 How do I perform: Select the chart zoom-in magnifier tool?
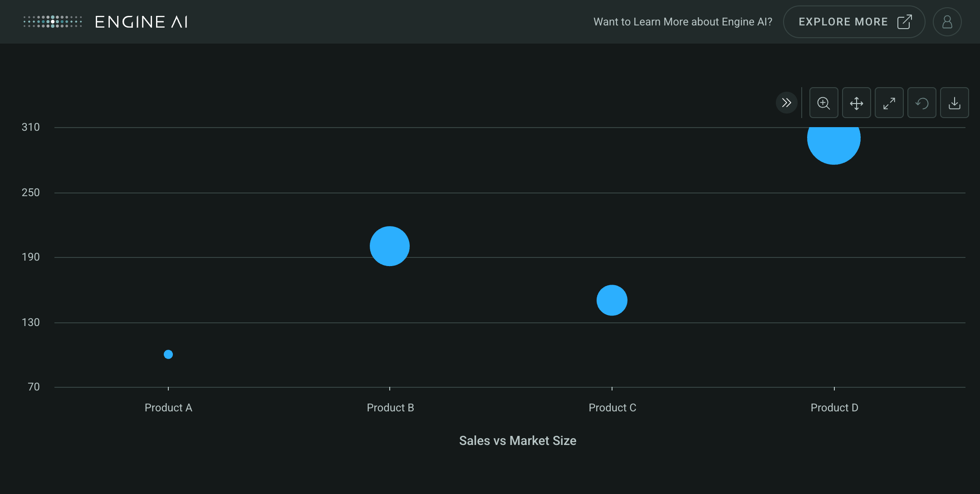point(824,103)
